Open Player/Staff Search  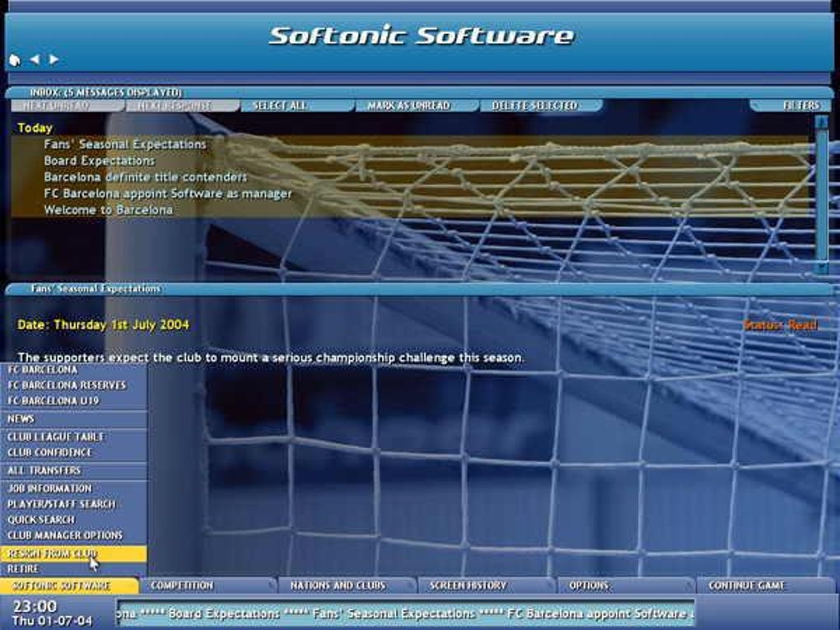(x=73, y=504)
